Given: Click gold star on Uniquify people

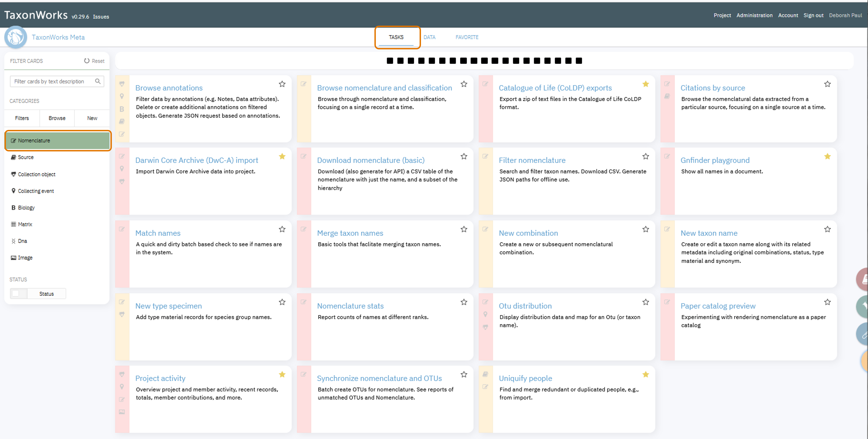Looking at the screenshot, I should (646, 374).
